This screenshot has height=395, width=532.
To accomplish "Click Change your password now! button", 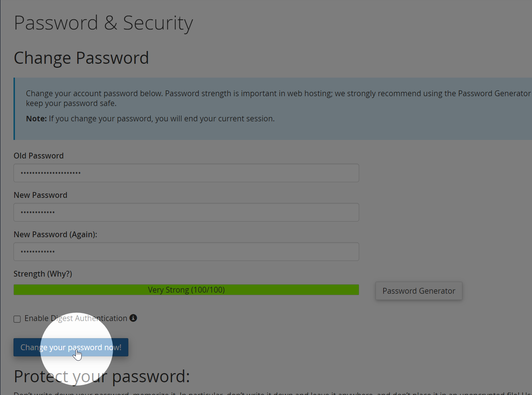I will 71,347.
